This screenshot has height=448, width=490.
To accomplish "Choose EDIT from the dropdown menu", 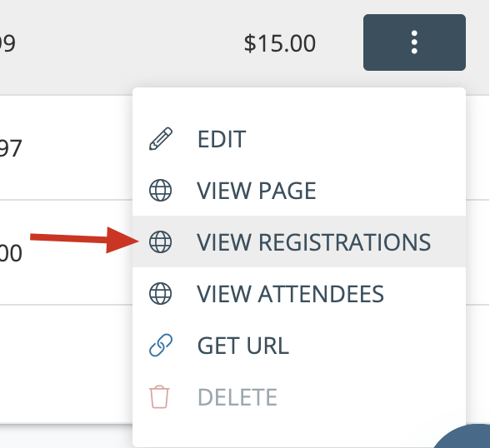I will pos(299,139).
